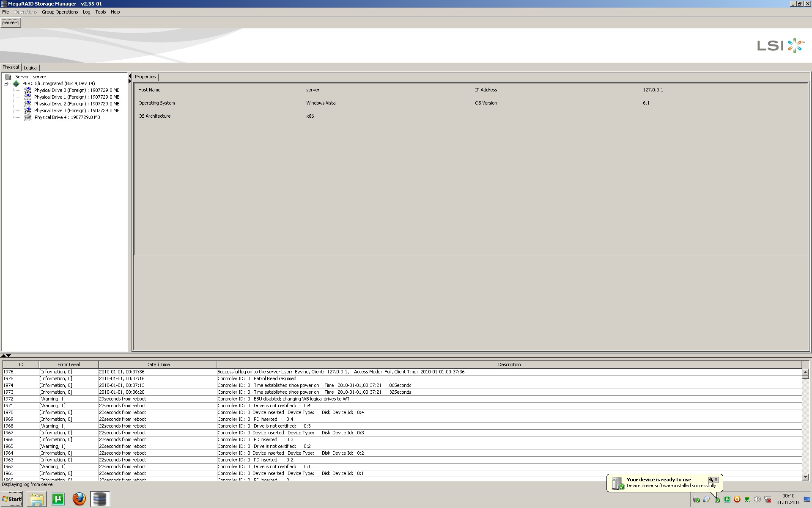Select the PERC 5/i Integrated controller node
Viewport: 812px width, 508px height.
coord(59,84)
